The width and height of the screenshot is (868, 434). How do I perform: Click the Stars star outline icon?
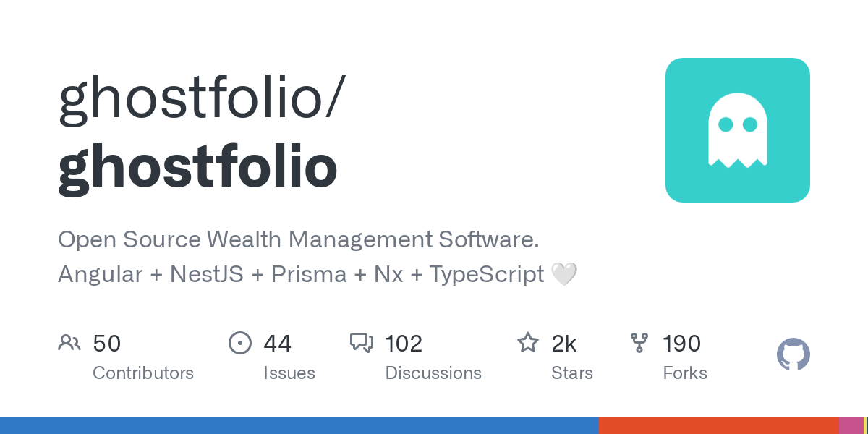[x=528, y=343]
